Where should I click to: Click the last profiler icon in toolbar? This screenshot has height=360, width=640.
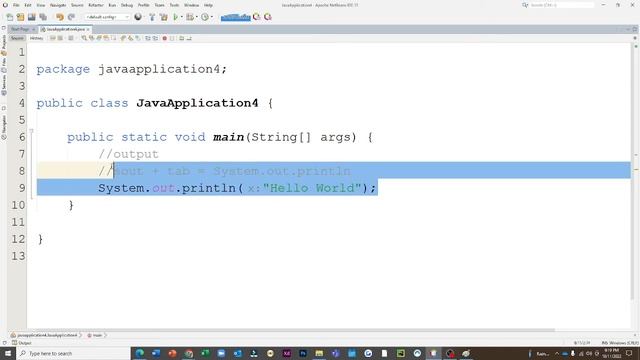[268, 17]
